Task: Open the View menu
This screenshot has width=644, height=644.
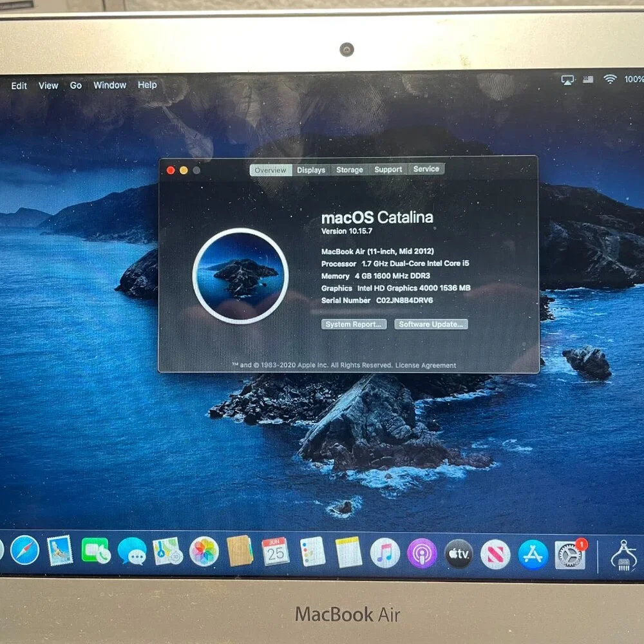Action: (x=48, y=86)
